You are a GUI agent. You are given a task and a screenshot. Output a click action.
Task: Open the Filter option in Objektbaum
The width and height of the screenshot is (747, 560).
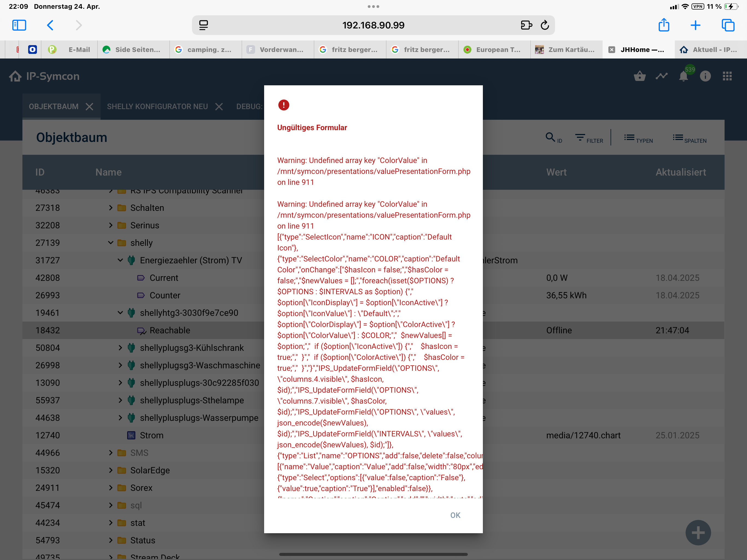[x=589, y=138]
